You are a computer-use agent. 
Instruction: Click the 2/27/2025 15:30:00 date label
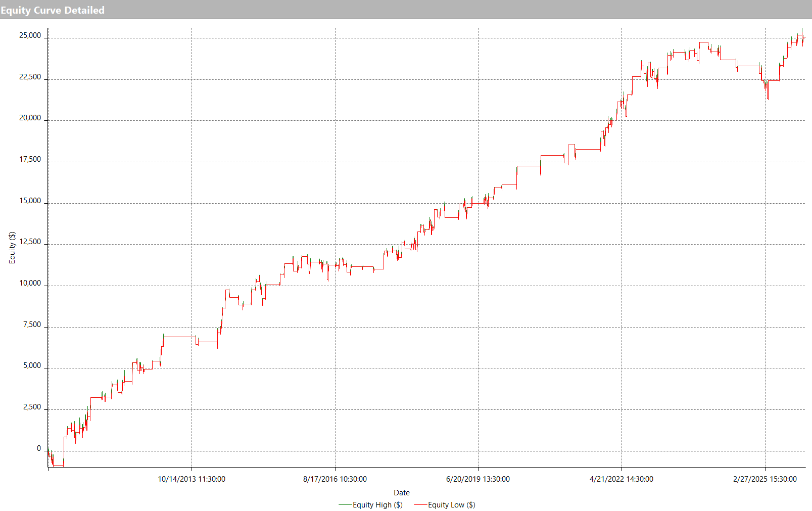[x=765, y=479]
